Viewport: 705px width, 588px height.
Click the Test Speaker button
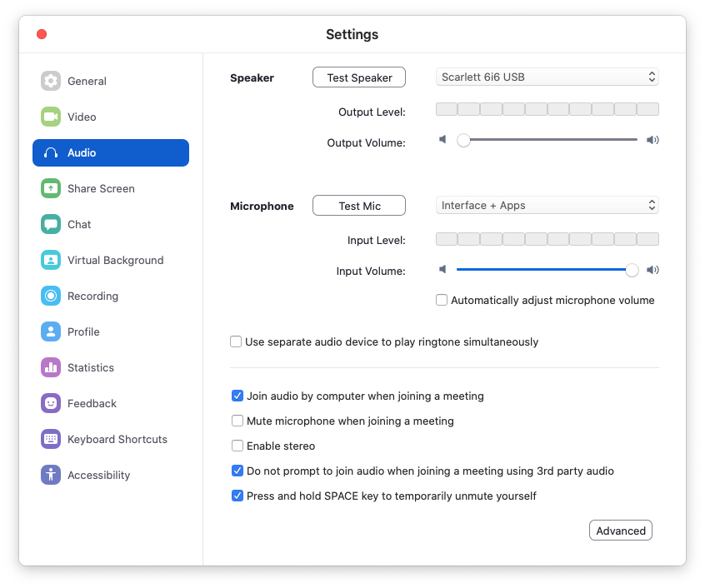click(x=359, y=77)
